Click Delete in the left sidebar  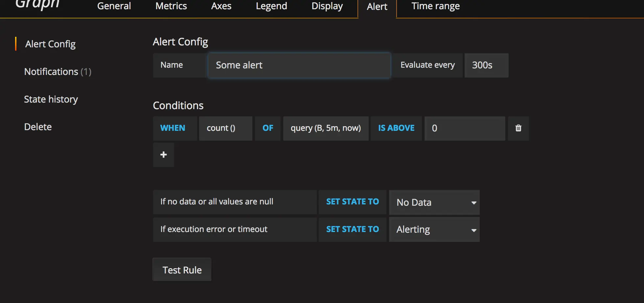38,127
